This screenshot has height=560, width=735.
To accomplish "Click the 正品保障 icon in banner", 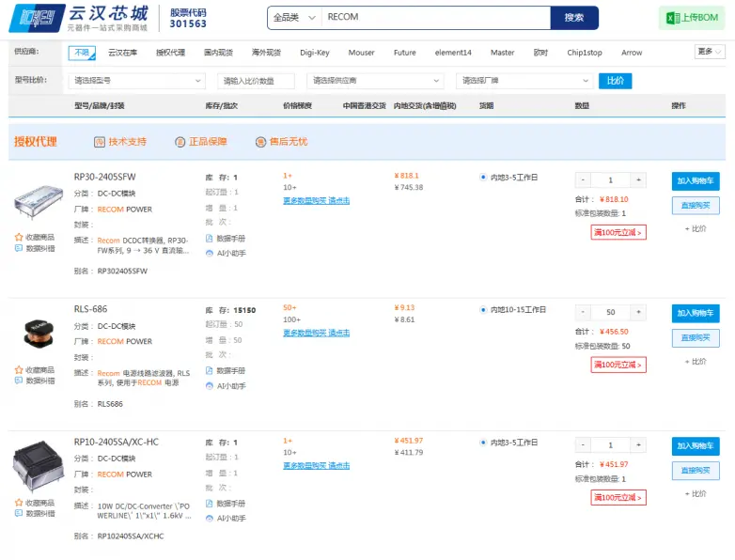I will click(x=180, y=142).
